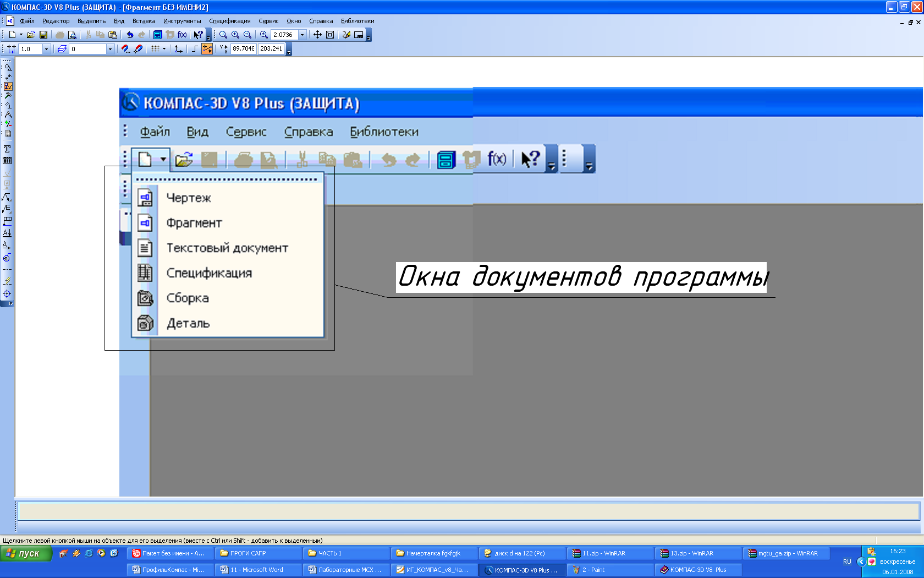
Task: Save the document with floppy icon
Action: (x=43, y=35)
